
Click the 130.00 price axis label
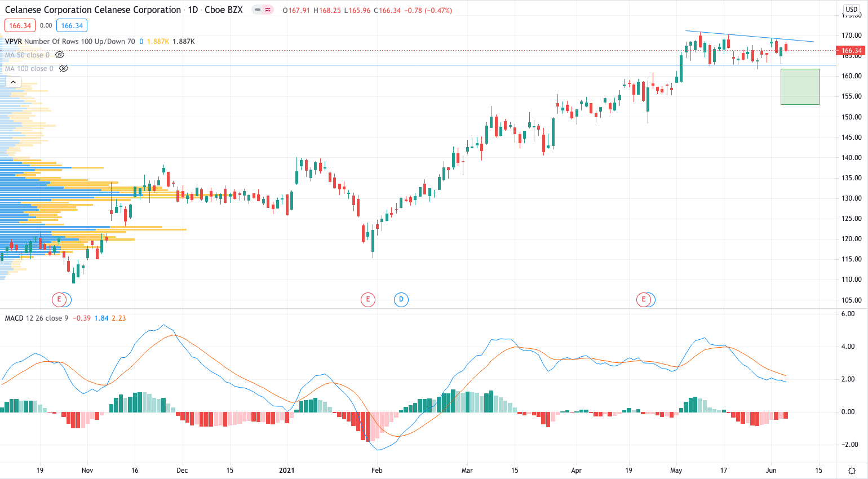coord(852,198)
